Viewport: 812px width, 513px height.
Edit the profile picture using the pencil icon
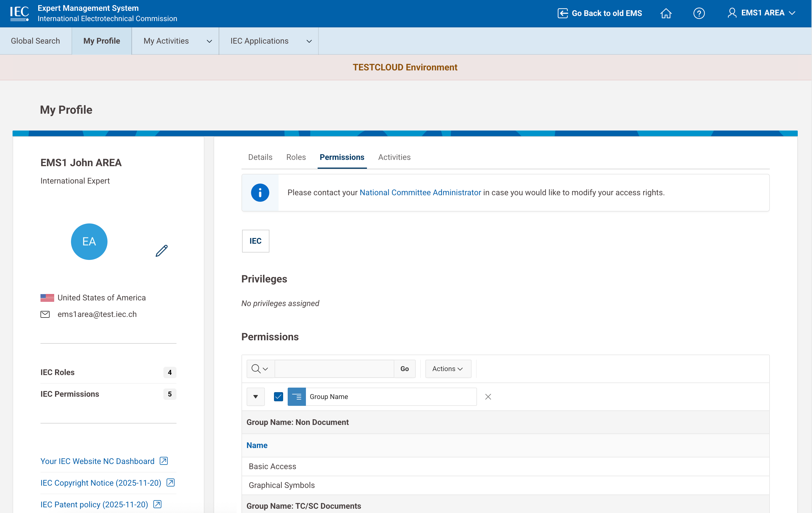tap(161, 251)
